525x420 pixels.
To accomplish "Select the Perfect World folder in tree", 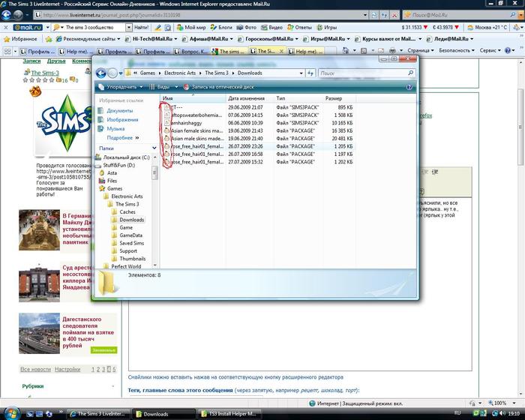I will coord(126,266).
